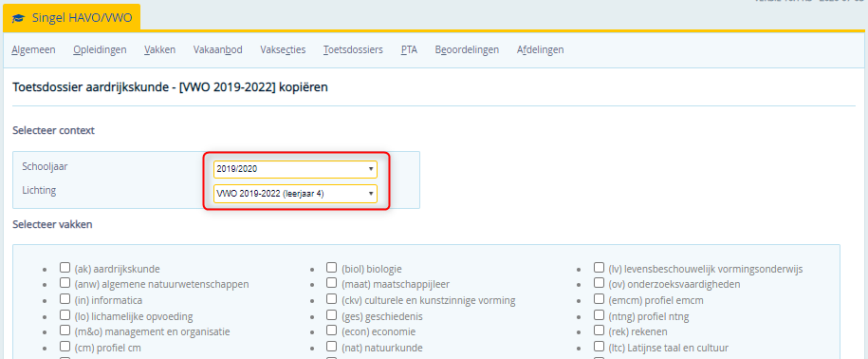The width and height of the screenshot is (868, 359).
Task: Check the (ov) onderzoeksvaardigheden checkbox
Action: [x=599, y=284]
